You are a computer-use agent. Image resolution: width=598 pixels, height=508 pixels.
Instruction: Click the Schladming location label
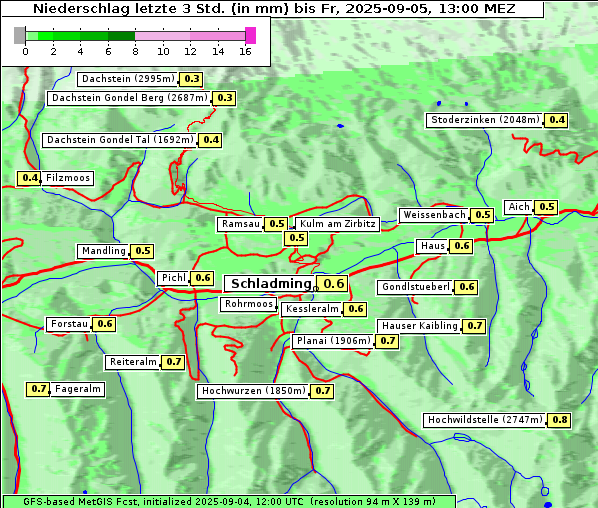[x=271, y=284]
